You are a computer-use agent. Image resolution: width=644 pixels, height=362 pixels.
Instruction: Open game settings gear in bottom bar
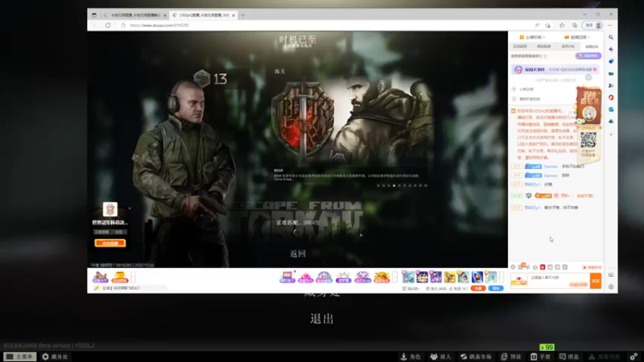tap(634, 356)
